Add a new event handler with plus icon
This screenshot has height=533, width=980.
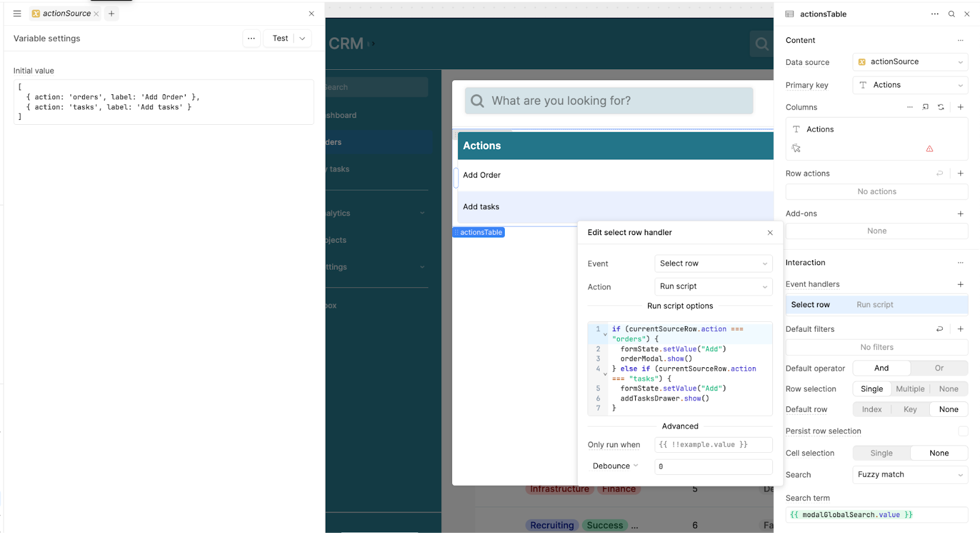[960, 285]
